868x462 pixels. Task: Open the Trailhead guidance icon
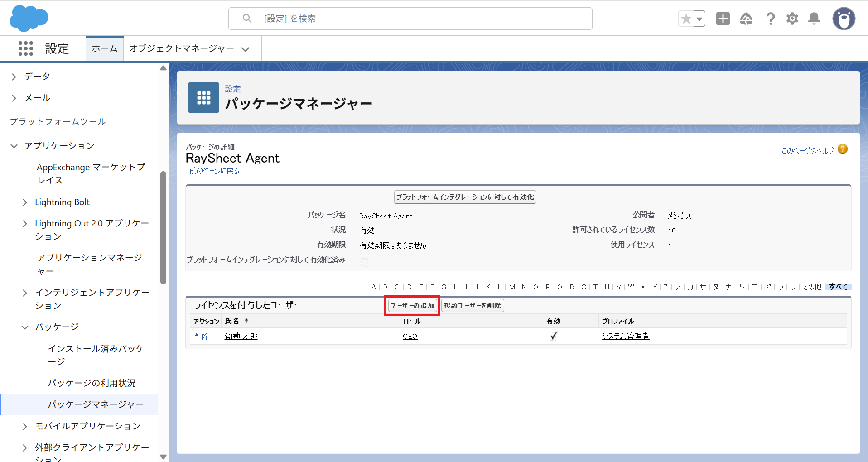pyautogui.click(x=746, y=19)
